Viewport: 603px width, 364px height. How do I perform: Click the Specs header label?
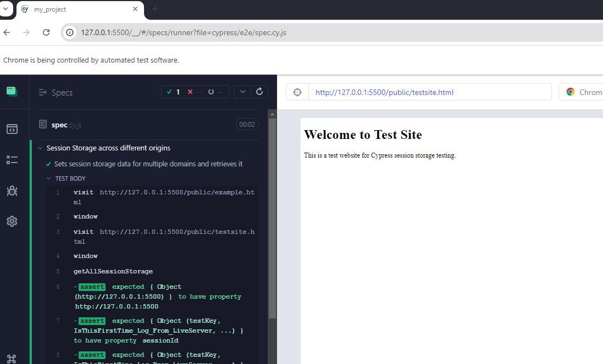[62, 93]
